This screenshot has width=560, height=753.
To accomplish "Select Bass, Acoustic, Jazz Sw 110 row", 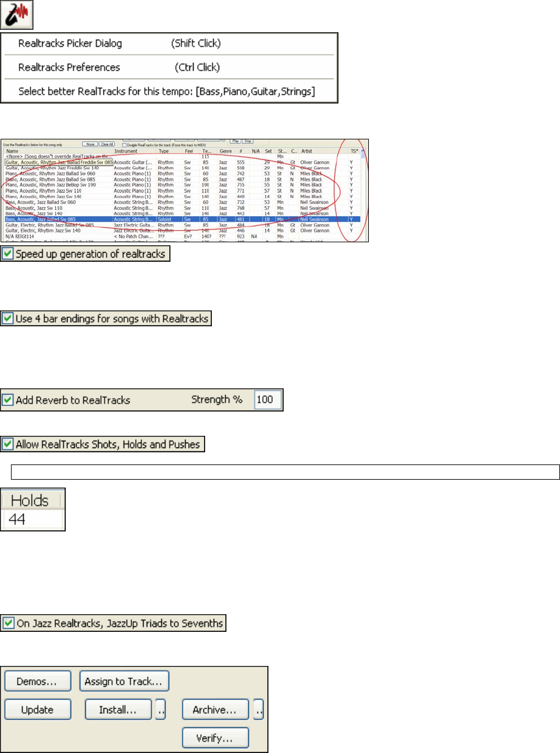I will pyautogui.click(x=182, y=208).
